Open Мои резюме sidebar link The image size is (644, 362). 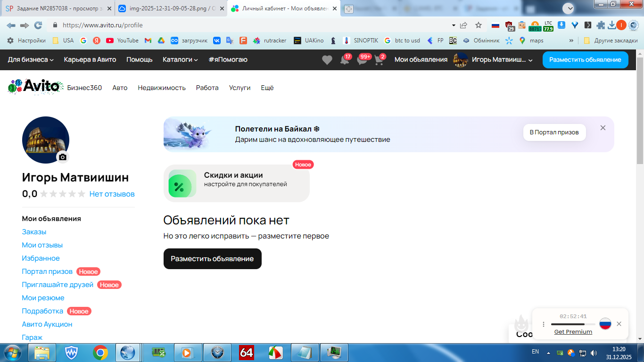[x=43, y=298]
